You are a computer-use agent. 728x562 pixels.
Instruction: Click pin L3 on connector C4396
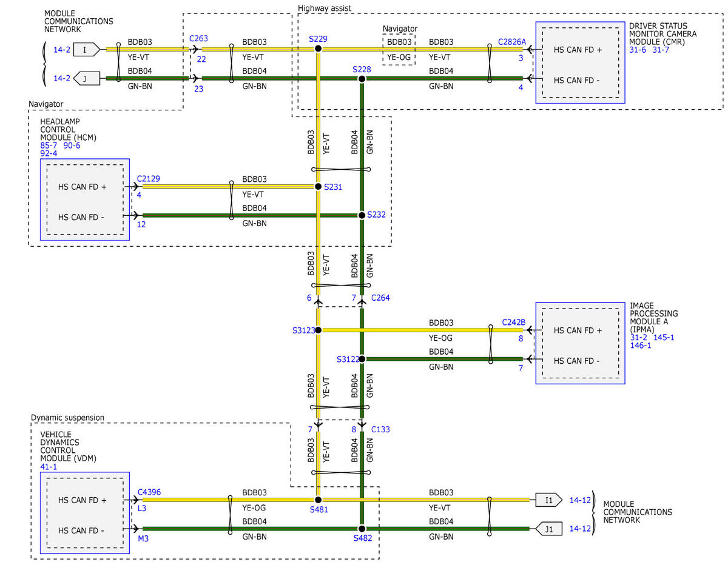(x=142, y=508)
